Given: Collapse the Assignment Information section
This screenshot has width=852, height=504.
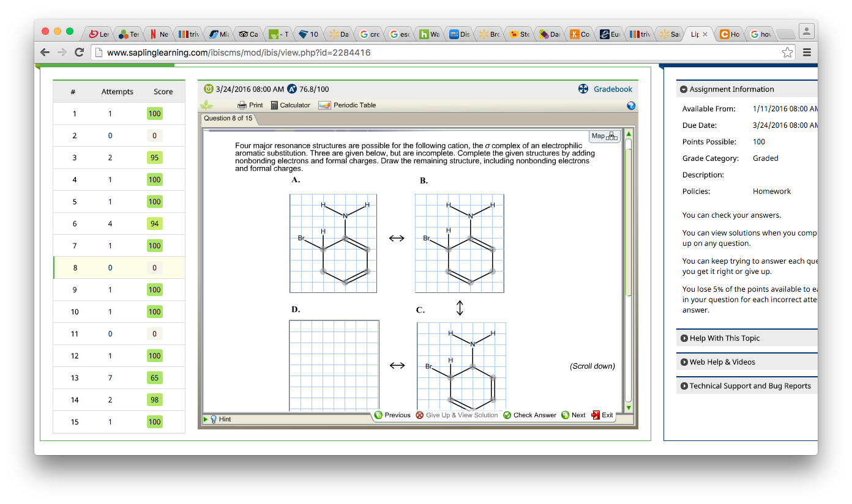Looking at the screenshot, I should [684, 89].
